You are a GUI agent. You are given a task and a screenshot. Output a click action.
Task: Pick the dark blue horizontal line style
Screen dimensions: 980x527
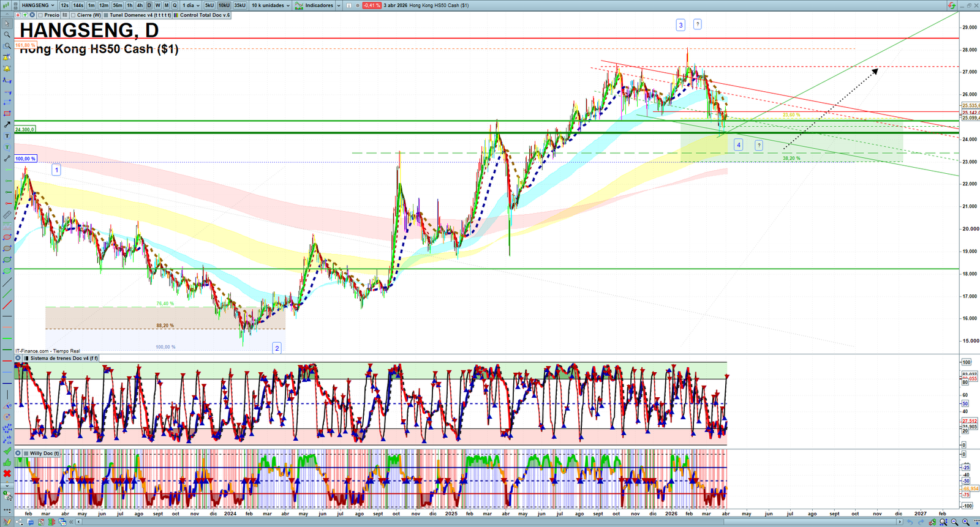(7, 384)
